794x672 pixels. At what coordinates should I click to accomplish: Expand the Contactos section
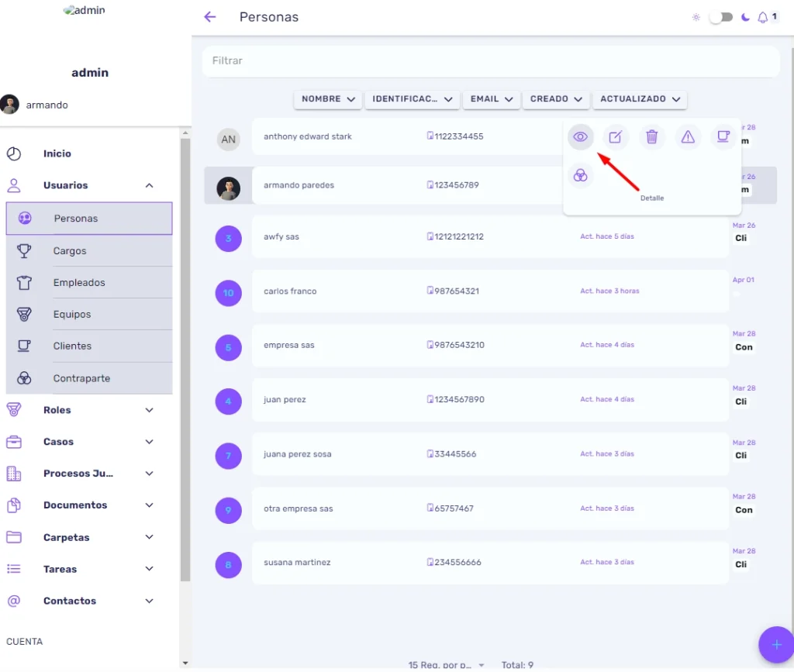tap(149, 601)
